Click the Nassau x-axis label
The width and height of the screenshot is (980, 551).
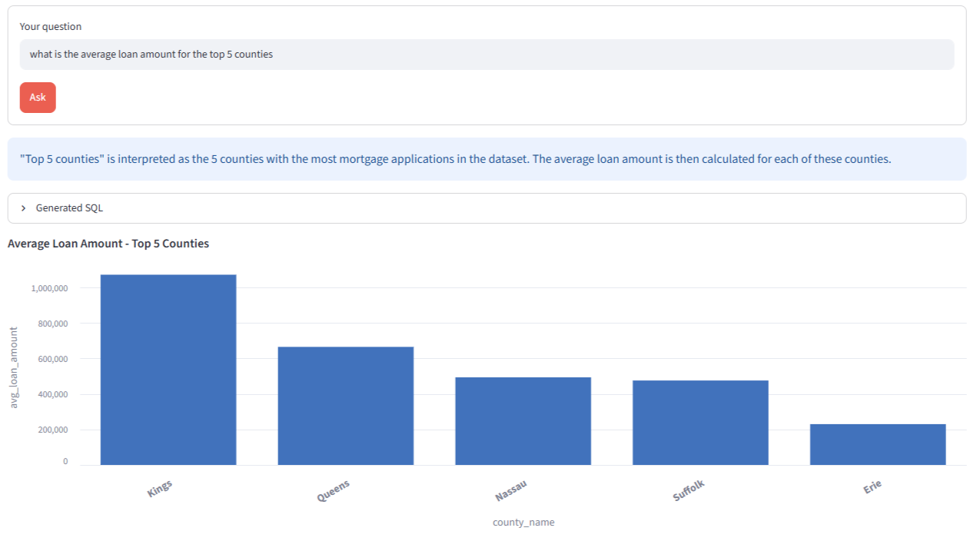[x=512, y=490]
